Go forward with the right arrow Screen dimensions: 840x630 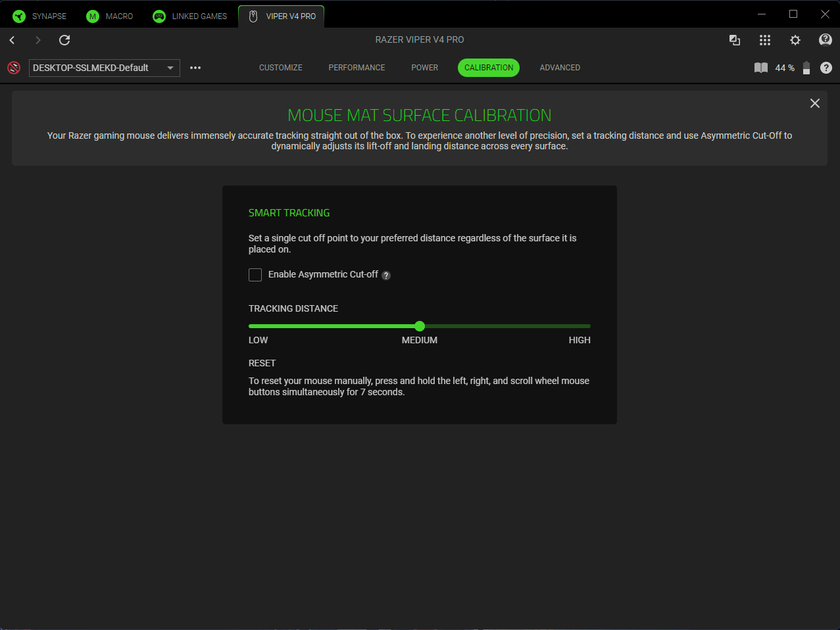pos(38,40)
